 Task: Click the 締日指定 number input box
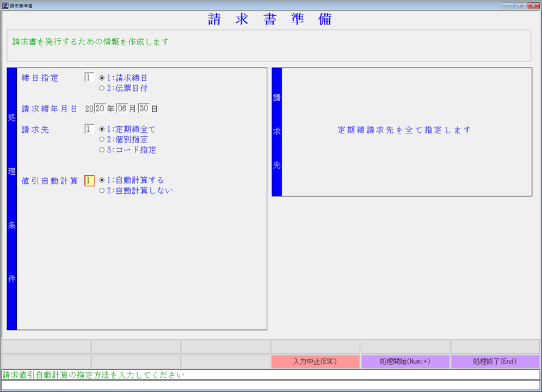click(x=89, y=78)
